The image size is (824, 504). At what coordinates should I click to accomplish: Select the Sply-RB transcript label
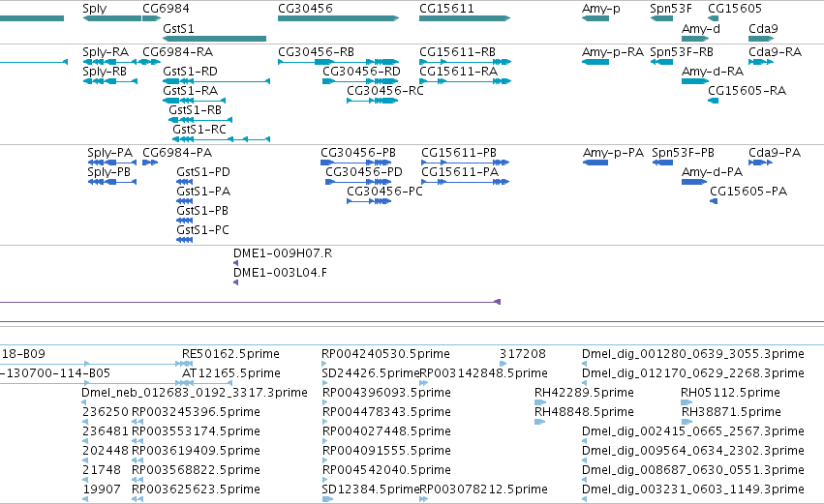(x=105, y=72)
